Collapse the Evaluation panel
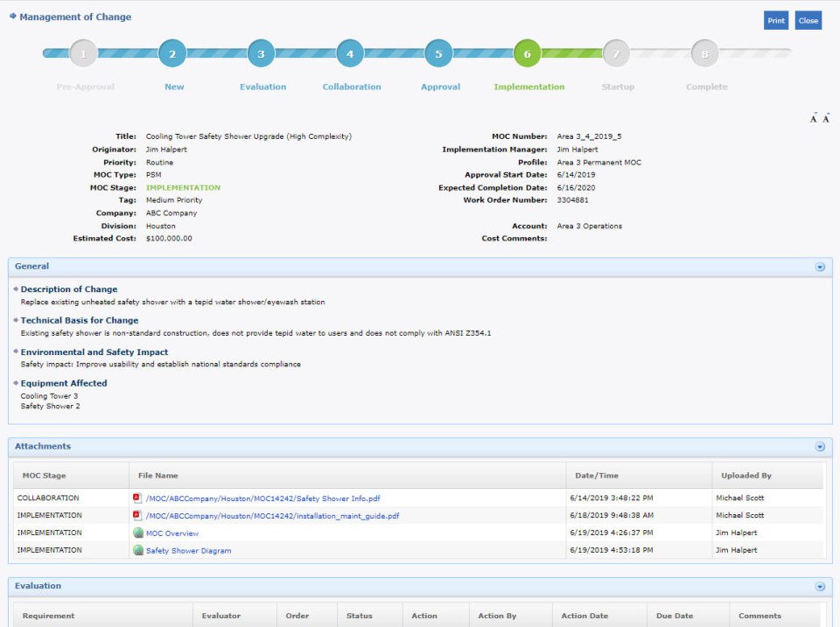This screenshot has width=840, height=627. [x=820, y=586]
